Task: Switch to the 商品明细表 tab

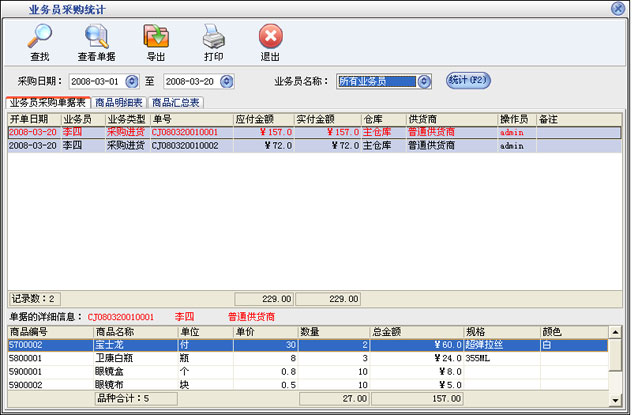Action: coord(118,102)
